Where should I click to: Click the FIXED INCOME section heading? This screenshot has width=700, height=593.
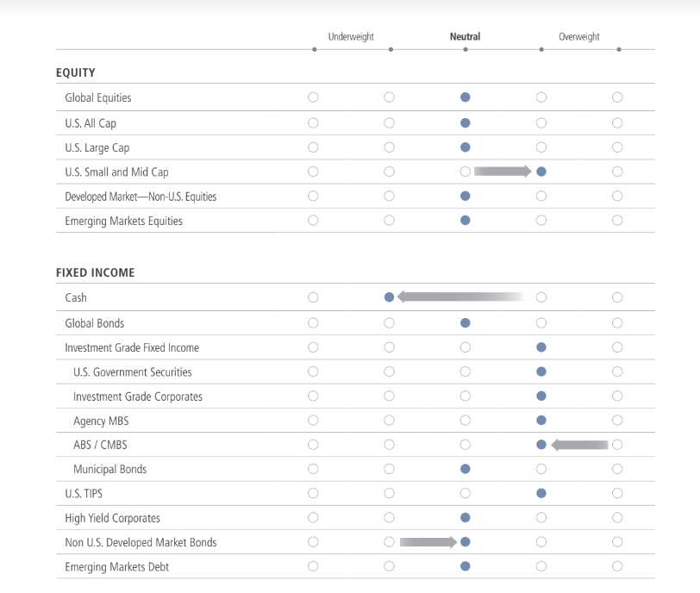click(95, 272)
